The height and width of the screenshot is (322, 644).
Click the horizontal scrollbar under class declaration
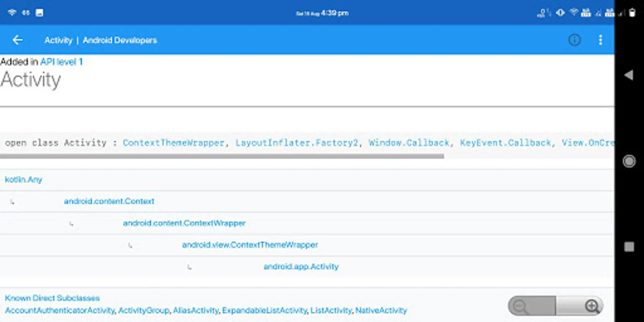click(222, 156)
